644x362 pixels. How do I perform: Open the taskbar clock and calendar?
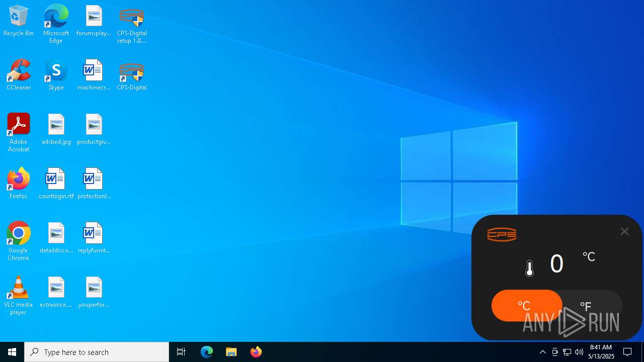[601, 352]
